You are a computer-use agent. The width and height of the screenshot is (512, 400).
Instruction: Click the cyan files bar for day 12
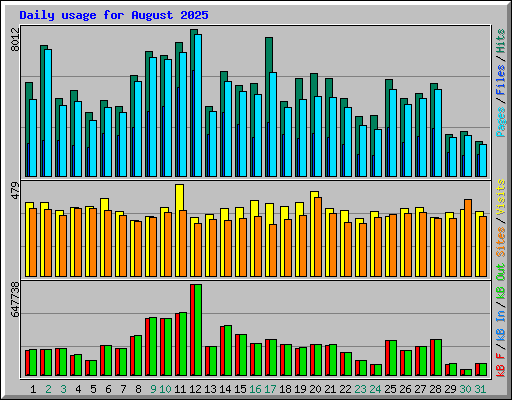coord(198,105)
